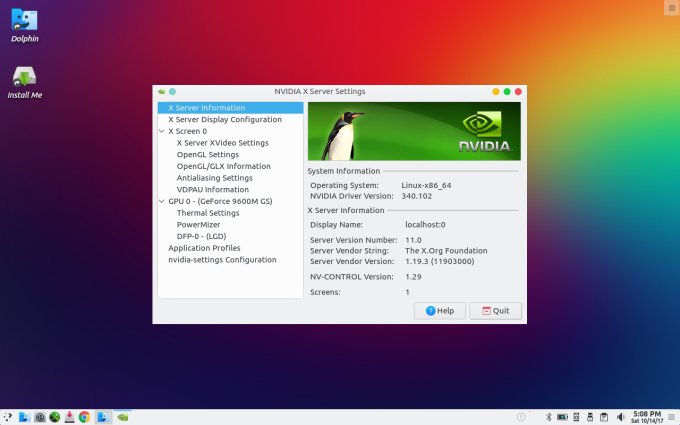Screen dimensions: 680x425
Task: Click the NVIDIA penguin banner image
Action: pos(414,131)
